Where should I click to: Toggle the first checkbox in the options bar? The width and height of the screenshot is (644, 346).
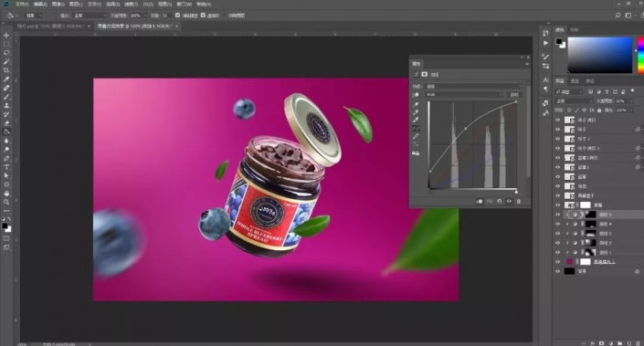tap(177, 16)
